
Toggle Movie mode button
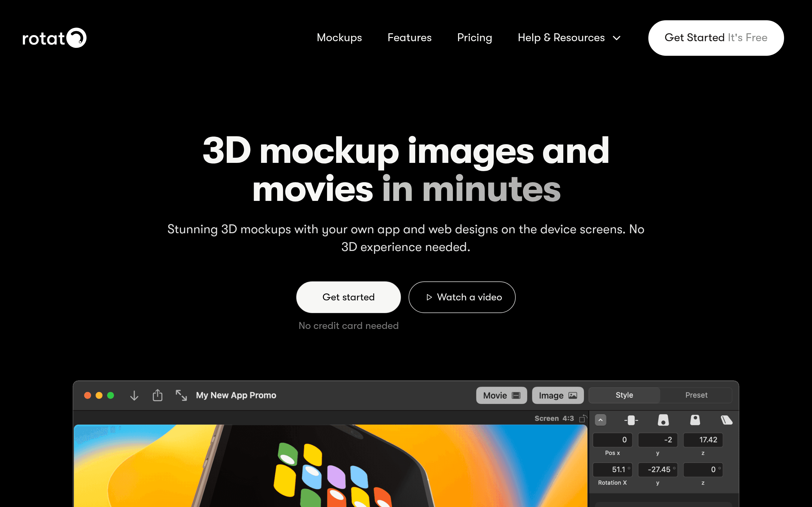[x=501, y=395]
